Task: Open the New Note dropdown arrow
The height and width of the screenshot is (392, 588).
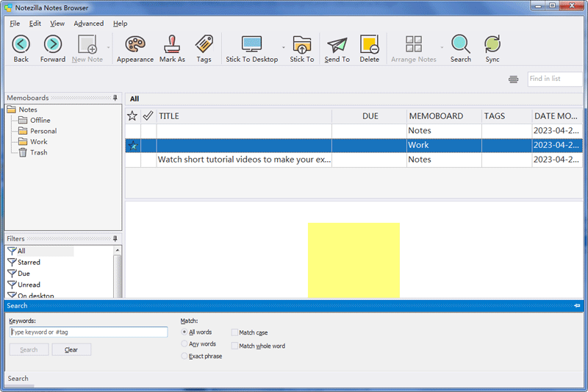Action: 108,47
